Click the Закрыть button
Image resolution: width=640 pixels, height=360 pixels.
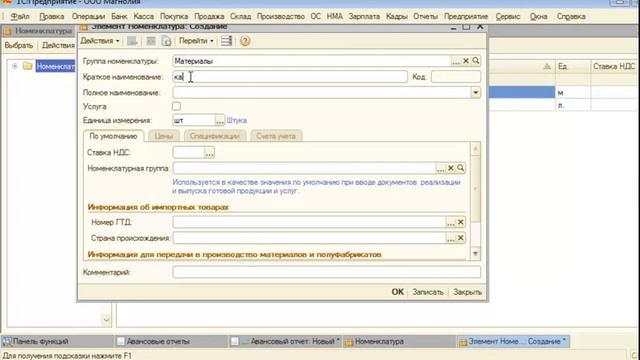click(x=467, y=292)
